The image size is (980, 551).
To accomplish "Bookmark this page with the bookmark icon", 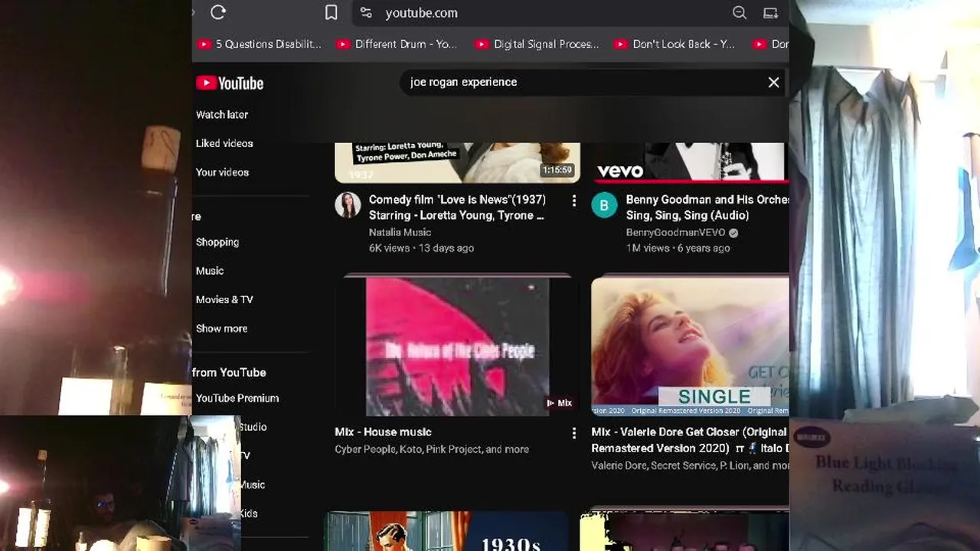I will pos(331,12).
